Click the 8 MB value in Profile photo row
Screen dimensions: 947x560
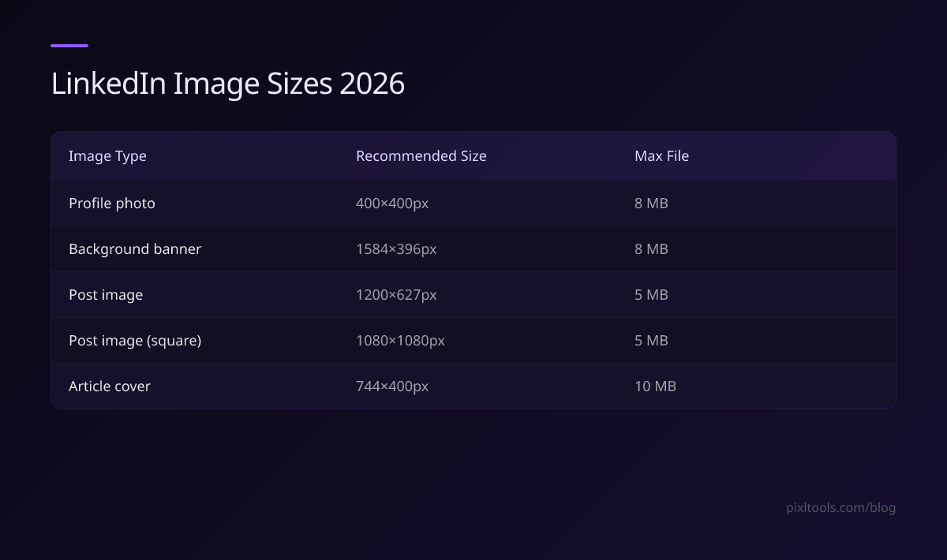651,203
